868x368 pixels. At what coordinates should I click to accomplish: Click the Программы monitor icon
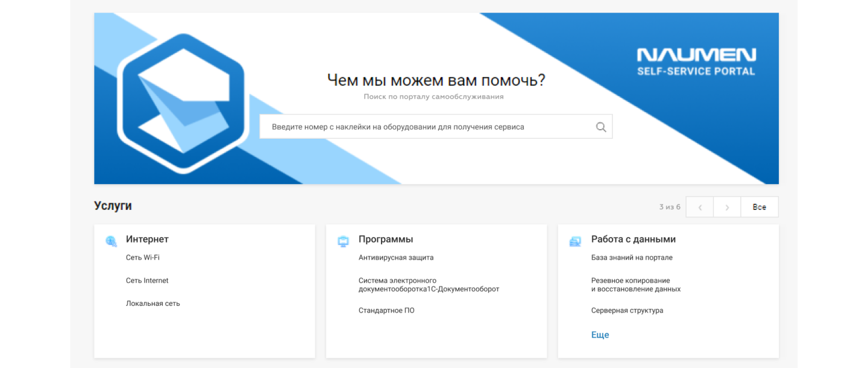343,241
